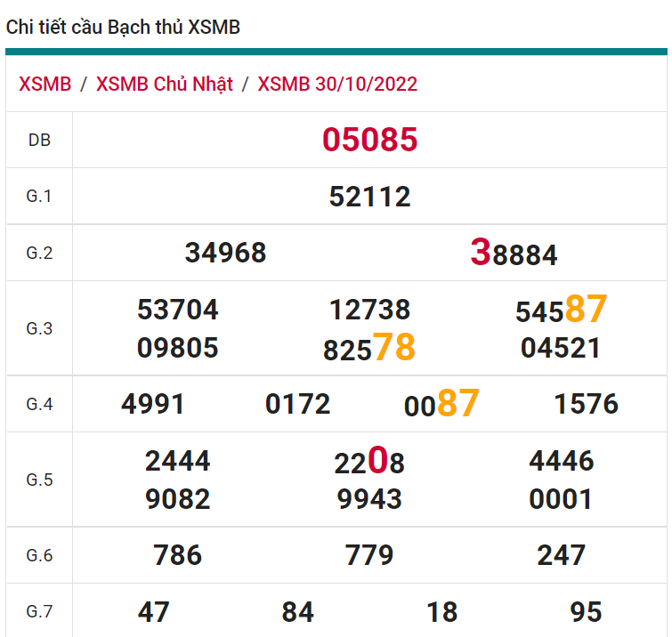Select the G.3 number 54587
The width and height of the screenshot is (672, 637).
[x=562, y=309]
